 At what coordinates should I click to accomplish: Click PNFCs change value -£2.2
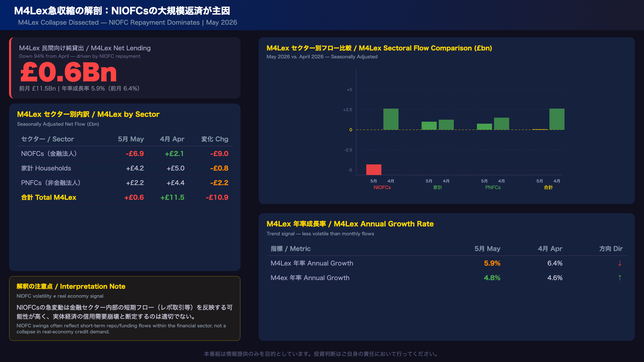coord(219,183)
